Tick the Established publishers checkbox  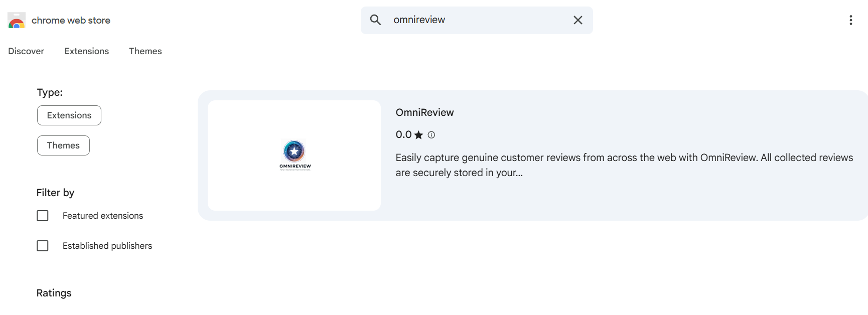coord(43,246)
